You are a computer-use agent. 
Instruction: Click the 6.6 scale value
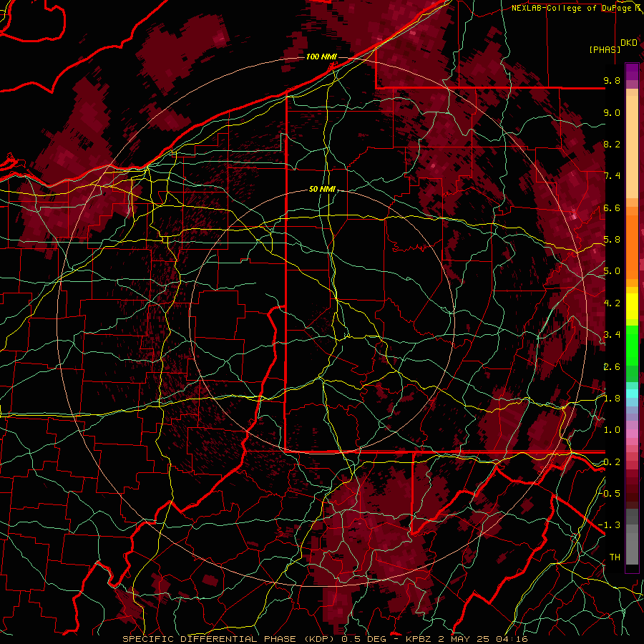click(612, 208)
